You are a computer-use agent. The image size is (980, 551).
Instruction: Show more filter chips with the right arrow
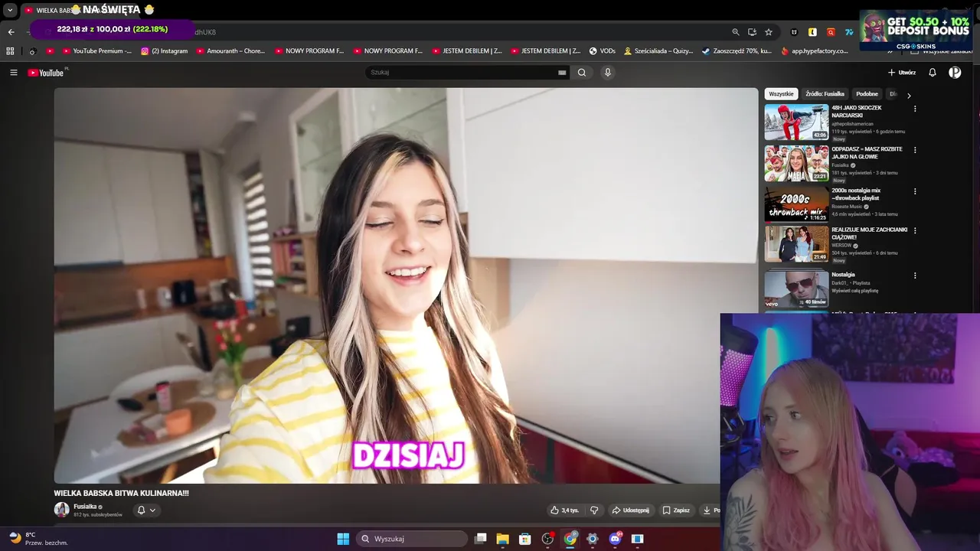(x=909, y=95)
